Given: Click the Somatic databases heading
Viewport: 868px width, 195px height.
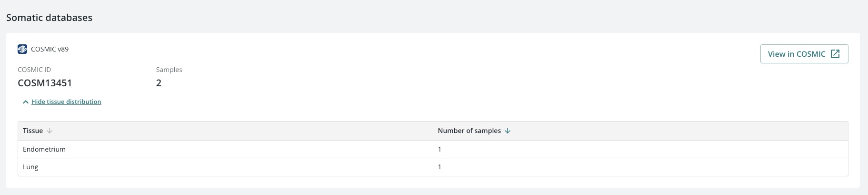Looking at the screenshot, I should 49,18.
